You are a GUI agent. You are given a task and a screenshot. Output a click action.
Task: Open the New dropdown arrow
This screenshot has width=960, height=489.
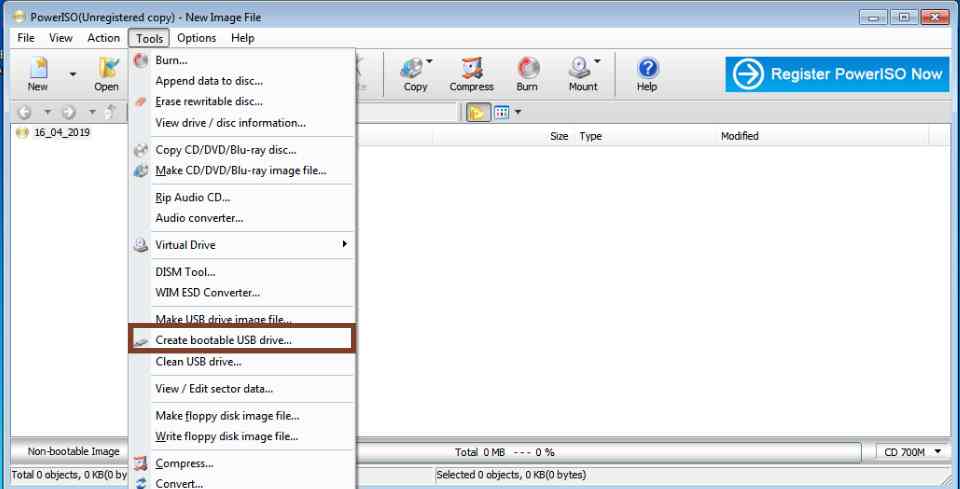[73, 75]
